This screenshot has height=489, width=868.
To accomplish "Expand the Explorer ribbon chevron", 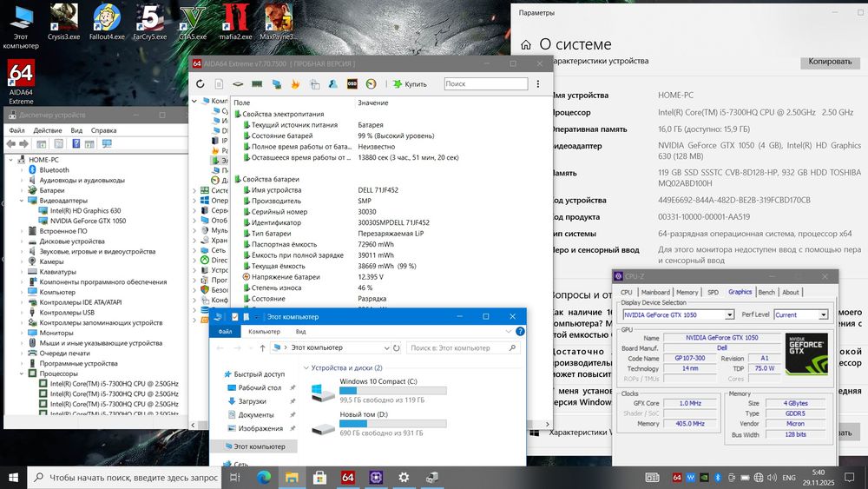I will pos(508,332).
